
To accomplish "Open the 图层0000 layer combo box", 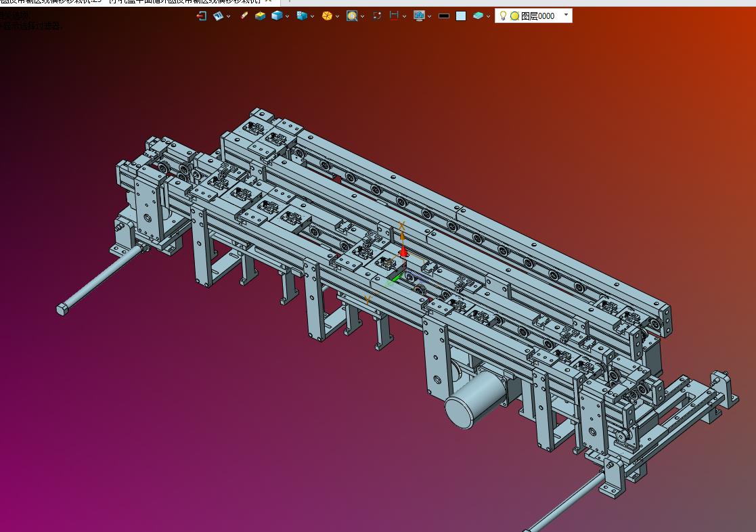I will tap(534, 16).
